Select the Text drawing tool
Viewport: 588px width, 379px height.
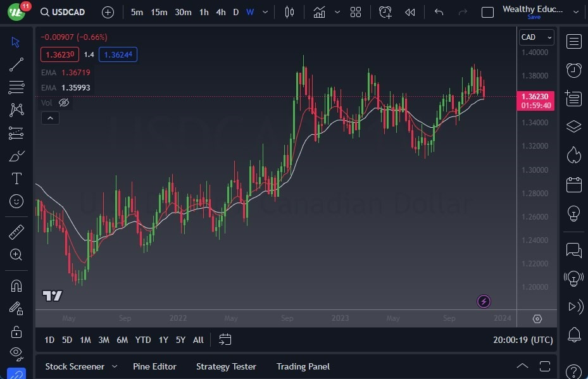pos(16,178)
